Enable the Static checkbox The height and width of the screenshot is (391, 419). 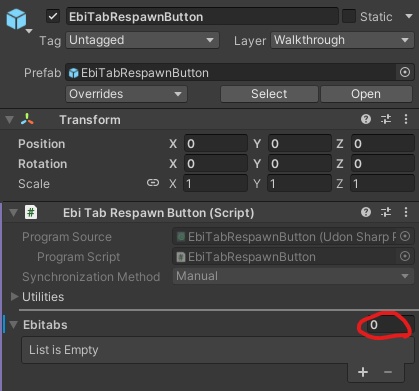[349, 16]
